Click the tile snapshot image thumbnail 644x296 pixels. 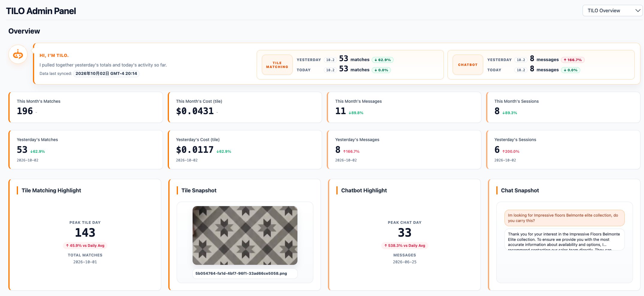pyautogui.click(x=245, y=235)
